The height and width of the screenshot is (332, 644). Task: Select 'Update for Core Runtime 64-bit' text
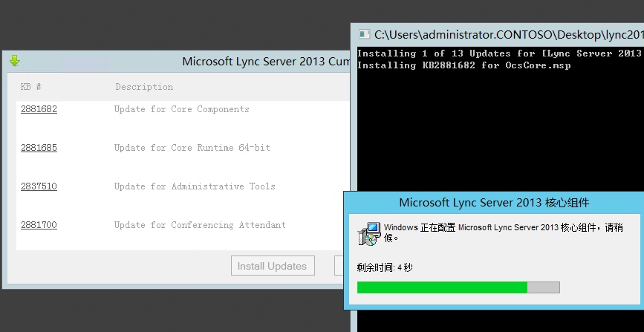click(x=192, y=148)
